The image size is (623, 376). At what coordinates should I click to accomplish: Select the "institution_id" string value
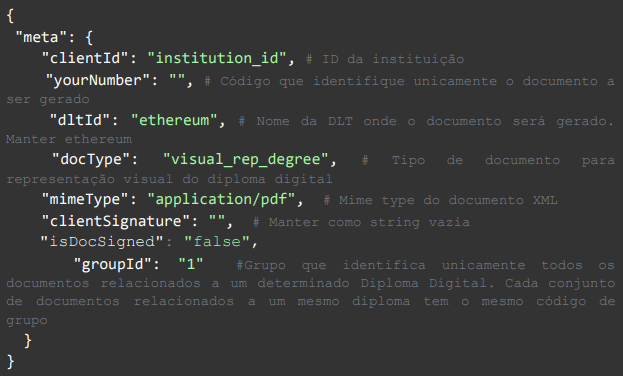tap(217, 58)
